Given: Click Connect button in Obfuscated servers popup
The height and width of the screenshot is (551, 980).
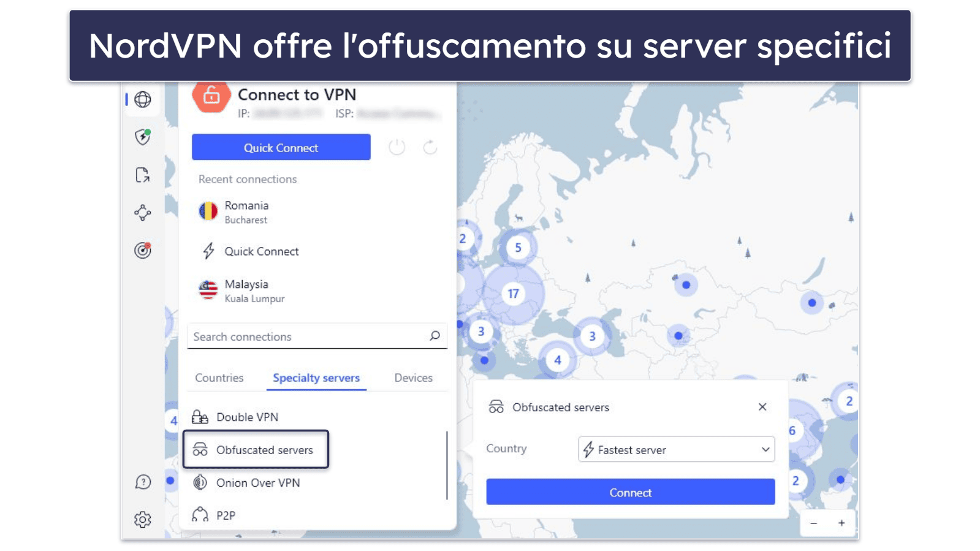Looking at the screenshot, I should (631, 492).
